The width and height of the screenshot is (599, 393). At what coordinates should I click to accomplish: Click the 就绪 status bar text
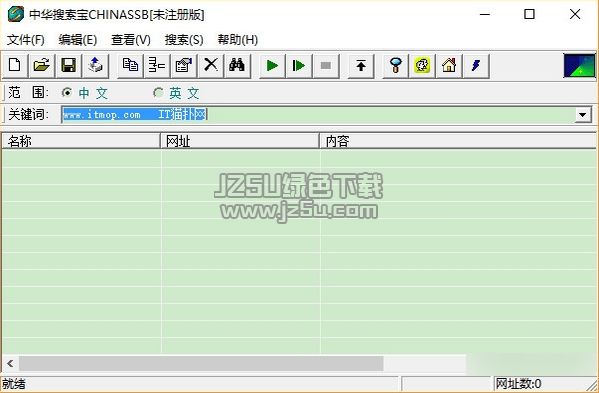14,384
